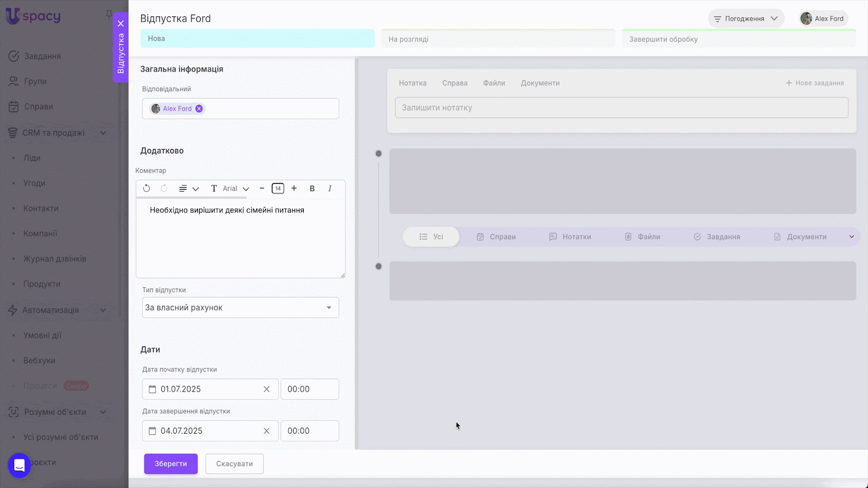Switch to the Файли tab
Image resolution: width=868 pixels, height=488 pixels.
[x=494, y=83]
